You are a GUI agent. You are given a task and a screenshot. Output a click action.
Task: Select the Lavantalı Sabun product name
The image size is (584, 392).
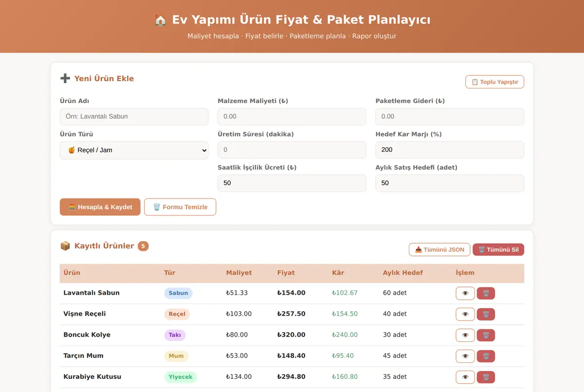click(91, 293)
